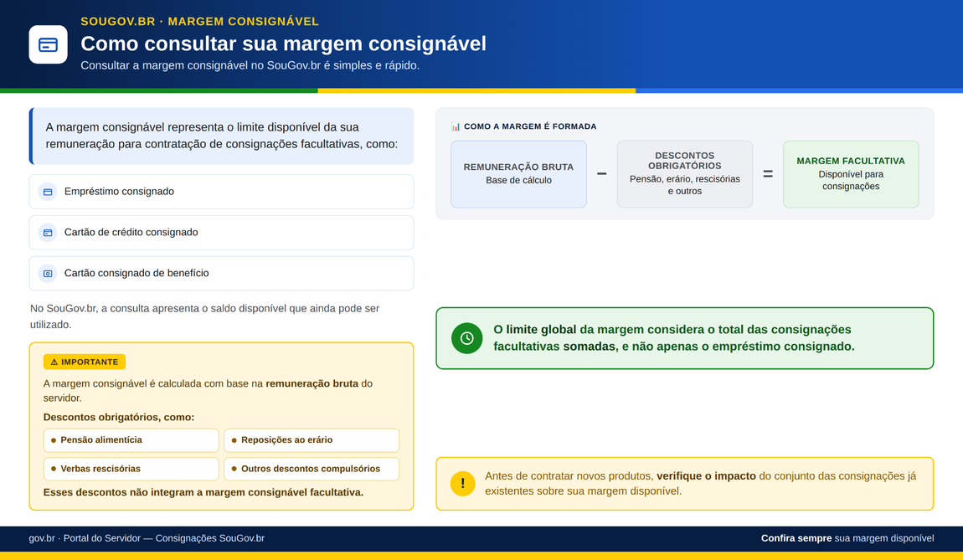Image resolution: width=963 pixels, height=560 pixels.
Task: Click the equals sign in the formula
Action: [x=768, y=174]
